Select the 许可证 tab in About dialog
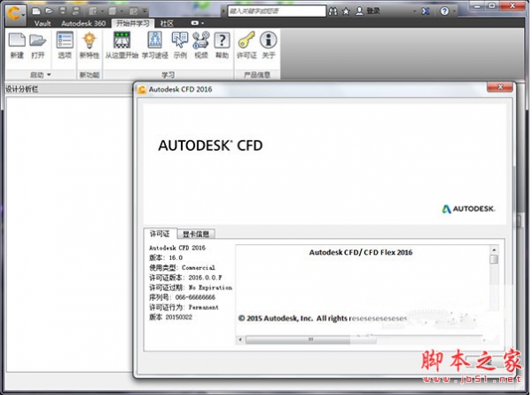 coord(160,233)
